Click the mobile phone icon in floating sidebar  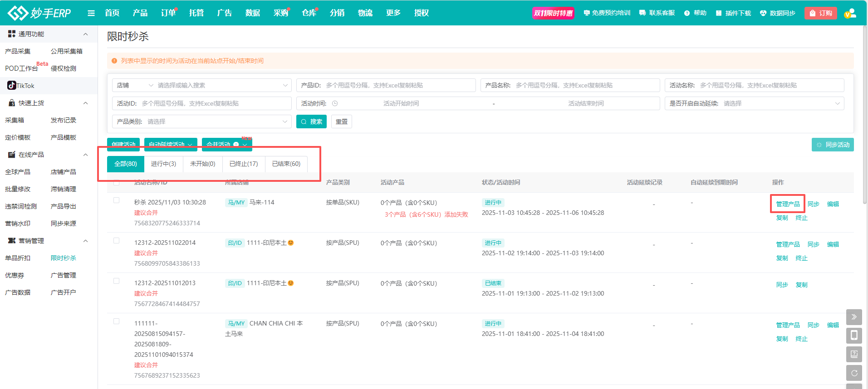[x=854, y=336]
